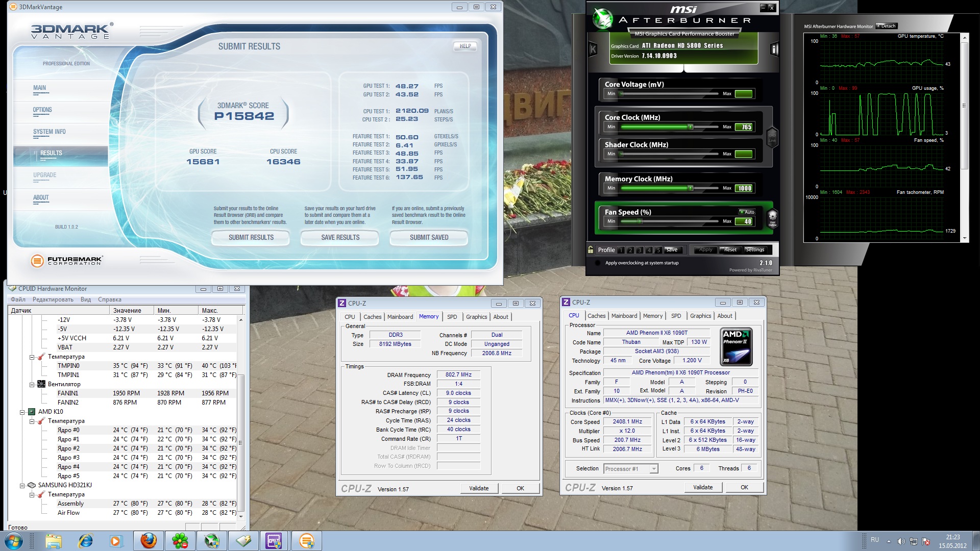980x551 pixels.
Task: Launch Internet Explorer from taskbar
Action: click(x=85, y=541)
